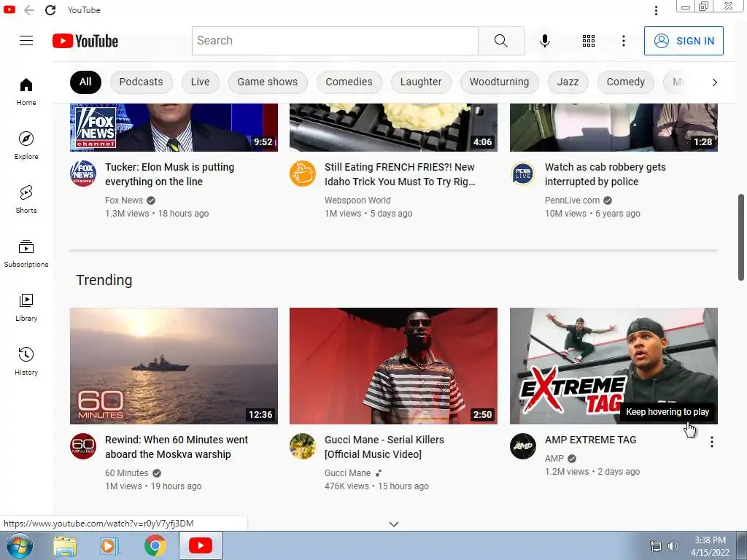Reload the page with refresh icon
This screenshot has width=747, height=560.
pyautogui.click(x=50, y=10)
